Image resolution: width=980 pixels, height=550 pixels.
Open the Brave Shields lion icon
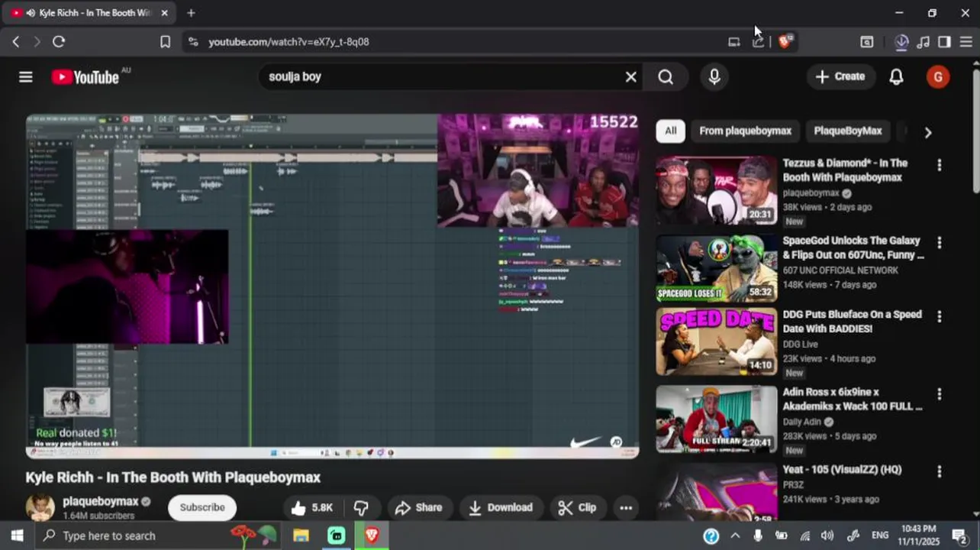tap(785, 42)
